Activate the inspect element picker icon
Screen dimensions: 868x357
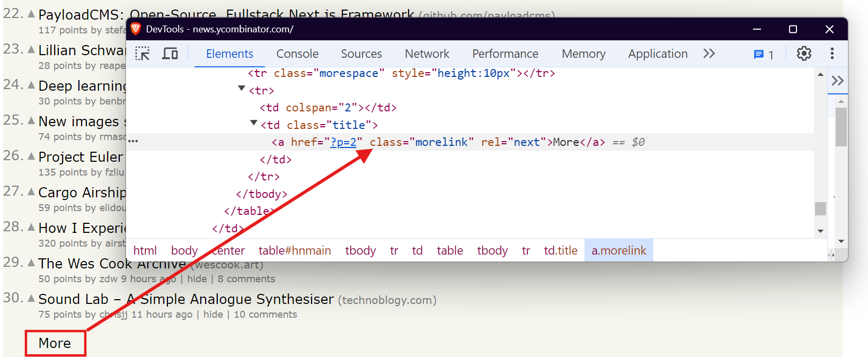[143, 54]
